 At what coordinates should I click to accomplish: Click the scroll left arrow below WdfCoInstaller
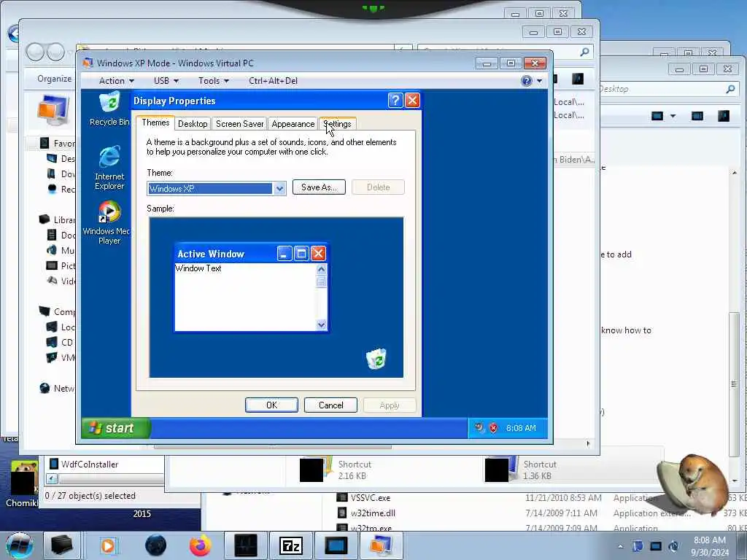pos(52,478)
